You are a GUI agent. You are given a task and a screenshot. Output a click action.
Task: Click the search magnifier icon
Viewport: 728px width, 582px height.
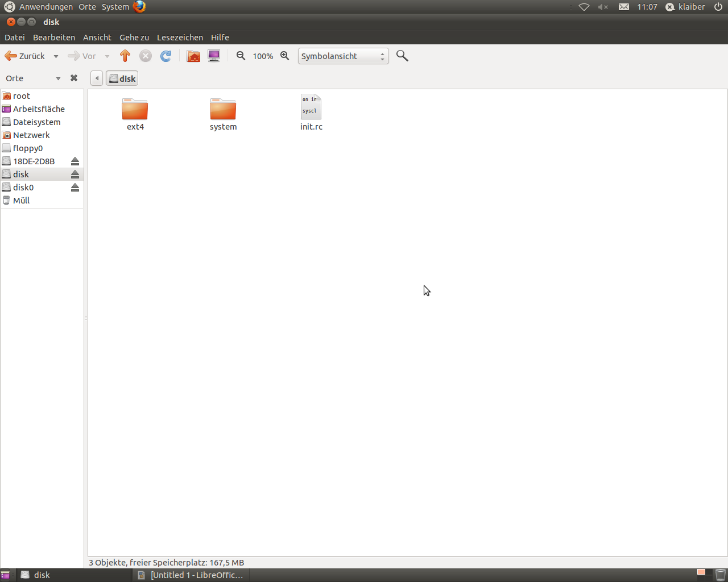[x=402, y=56]
